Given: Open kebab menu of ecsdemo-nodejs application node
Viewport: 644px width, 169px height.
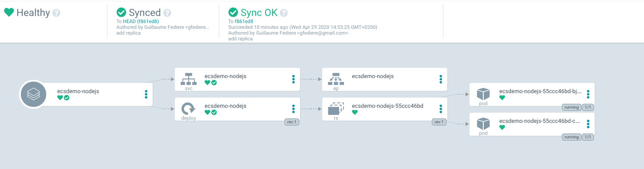Looking at the screenshot, I should (146, 94).
